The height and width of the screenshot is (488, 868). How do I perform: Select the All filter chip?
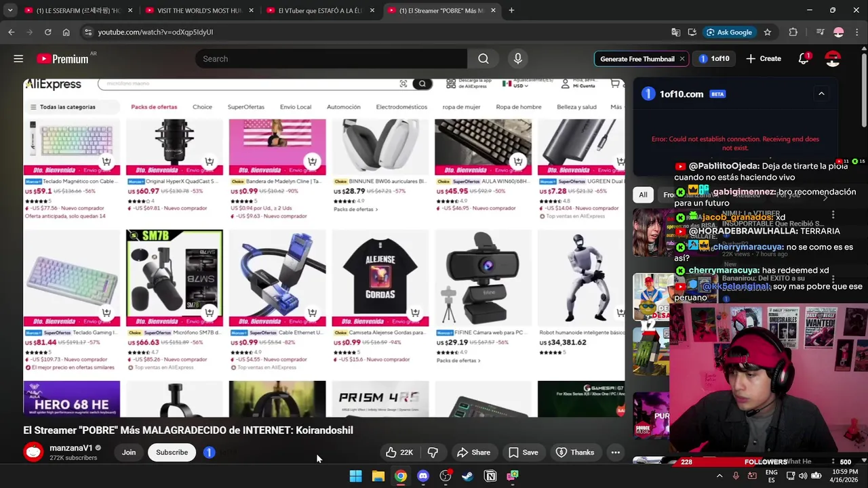pos(643,195)
